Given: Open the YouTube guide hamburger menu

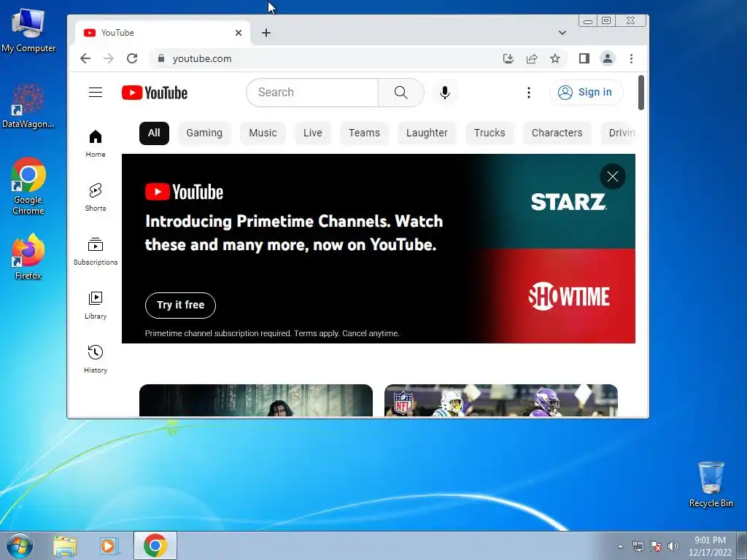Looking at the screenshot, I should click(x=96, y=93).
